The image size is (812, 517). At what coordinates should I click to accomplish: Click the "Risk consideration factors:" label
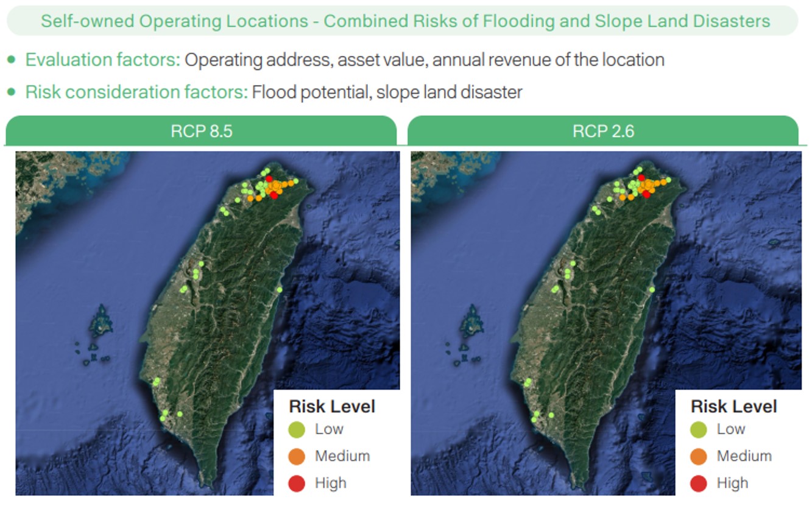click(x=136, y=92)
